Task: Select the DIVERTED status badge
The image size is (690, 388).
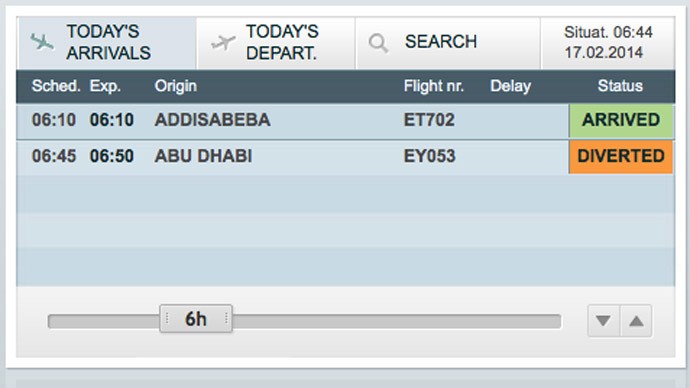Action: pos(621,157)
